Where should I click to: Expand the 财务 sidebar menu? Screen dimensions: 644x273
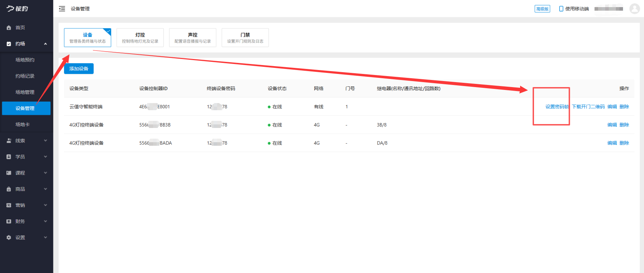coord(45,221)
